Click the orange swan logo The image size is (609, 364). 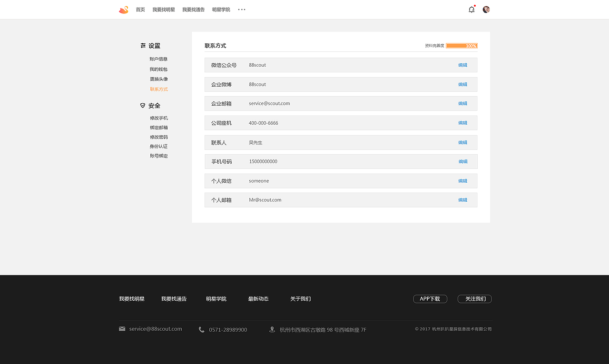[123, 9]
